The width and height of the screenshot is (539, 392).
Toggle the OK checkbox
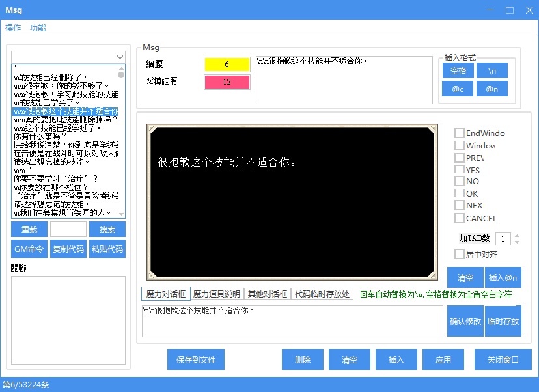[x=459, y=193]
